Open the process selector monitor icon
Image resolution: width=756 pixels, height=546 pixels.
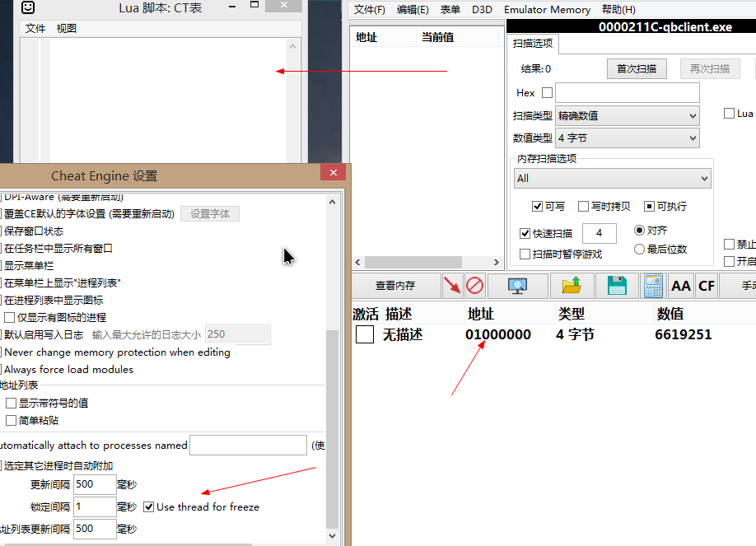tap(518, 286)
